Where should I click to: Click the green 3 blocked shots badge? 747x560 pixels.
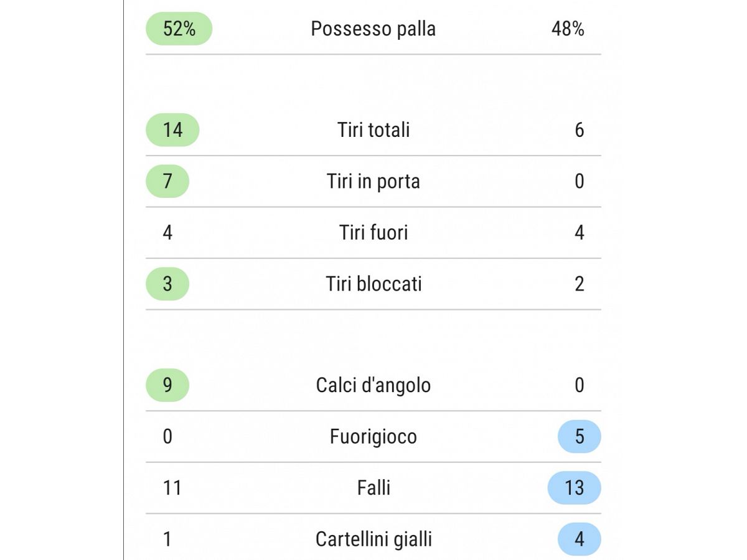[x=167, y=284]
